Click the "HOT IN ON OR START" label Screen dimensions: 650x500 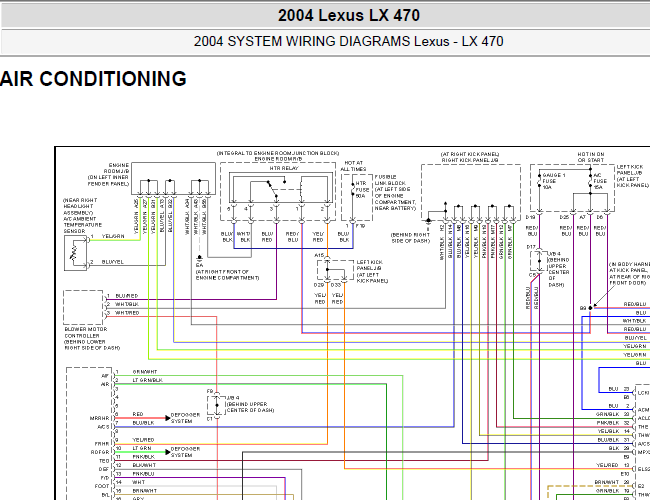click(590, 157)
